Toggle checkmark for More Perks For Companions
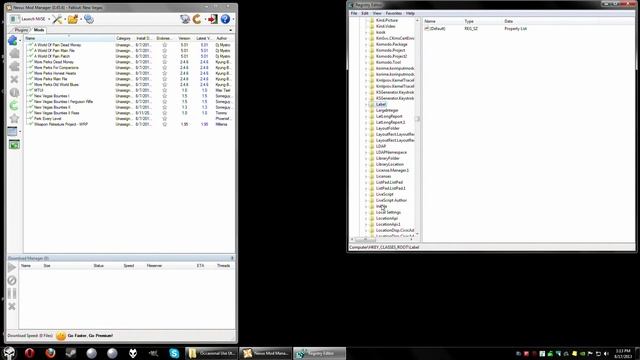 [30, 68]
